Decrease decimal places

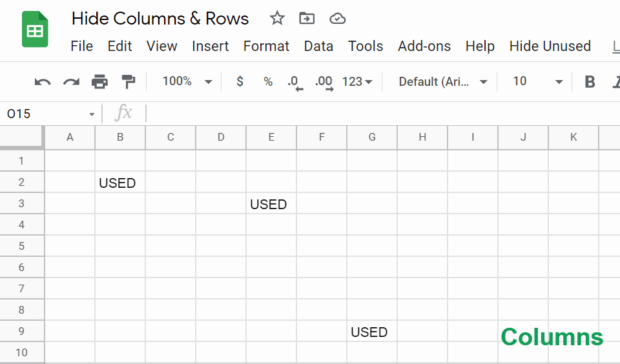[x=295, y=83]
